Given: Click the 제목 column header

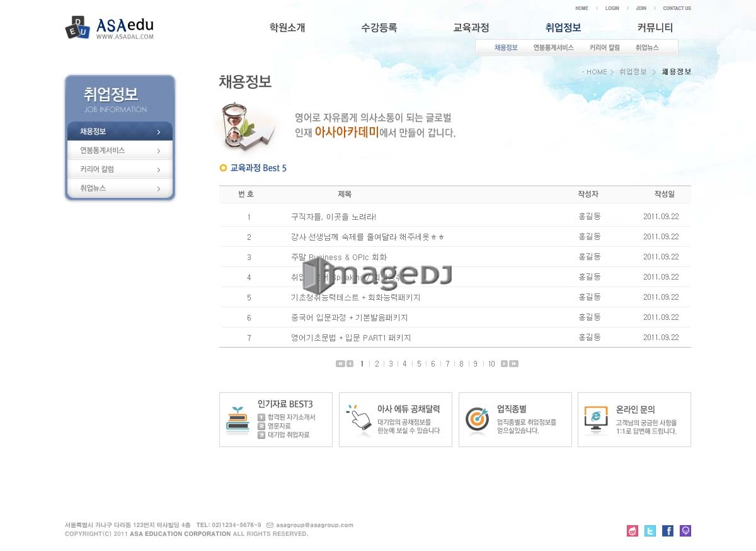Looking at the screenshot, I should point(345,194).
